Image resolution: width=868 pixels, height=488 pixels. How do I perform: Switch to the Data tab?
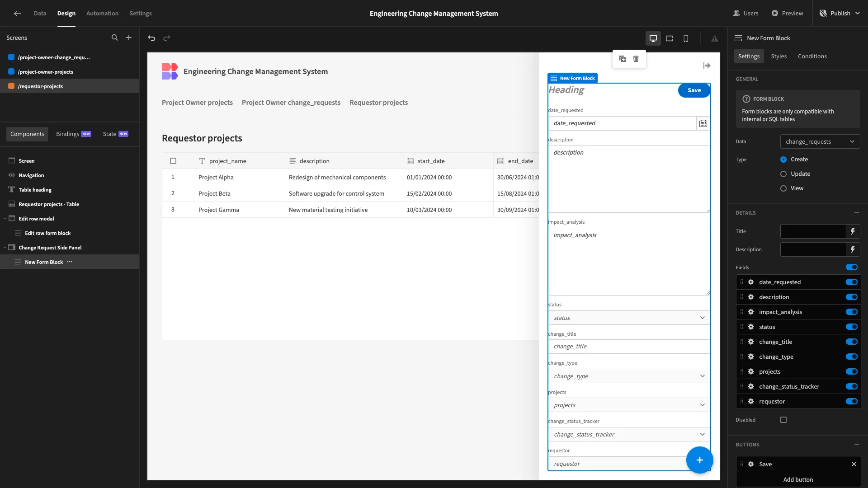40,13
